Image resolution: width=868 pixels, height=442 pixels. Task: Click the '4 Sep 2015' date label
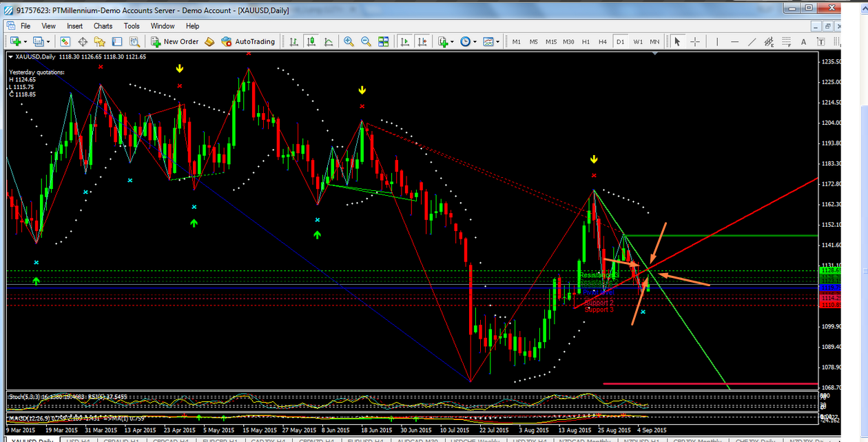point(651,430)
